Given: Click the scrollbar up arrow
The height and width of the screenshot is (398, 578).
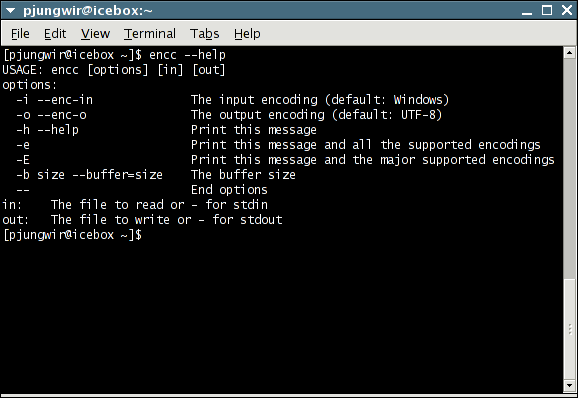Looking at the screenshot, I should tap(570, 53).
